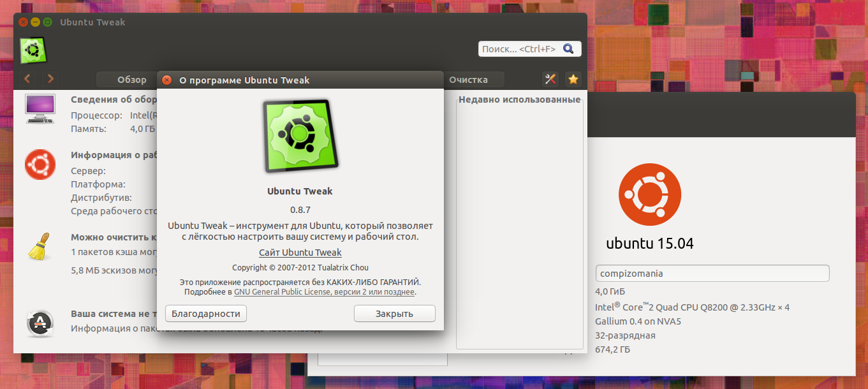Close the About Ubuntu Tweak dialog
The height and width of the screenshot is (389, 868).
pos(166,80)
